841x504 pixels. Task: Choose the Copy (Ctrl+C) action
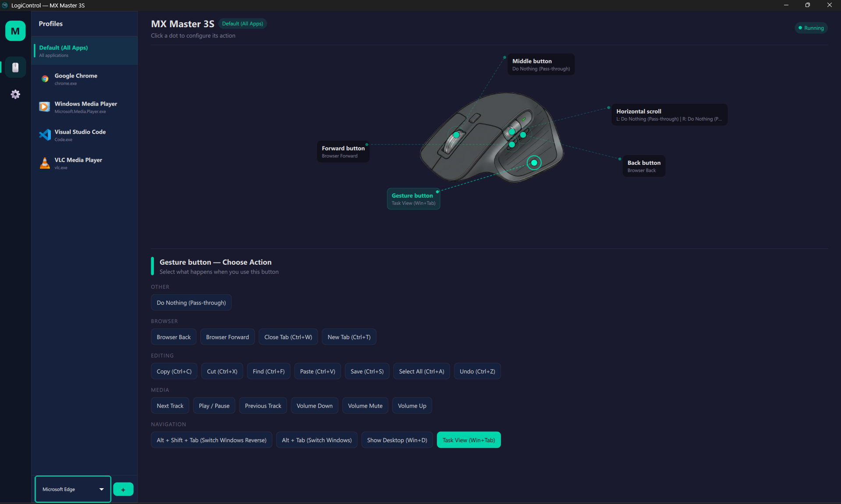(174, 371)
